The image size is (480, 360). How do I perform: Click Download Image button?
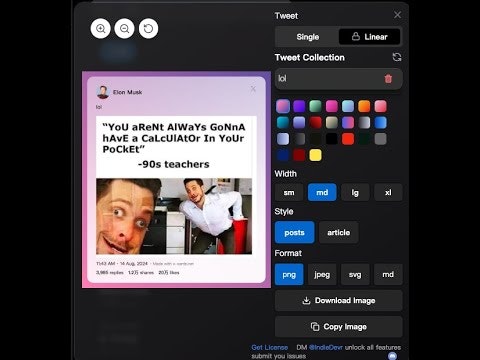(339, 301)
